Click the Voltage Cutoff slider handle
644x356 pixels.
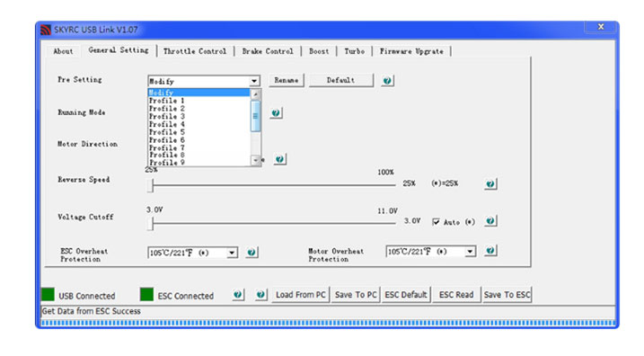click(x=151, y=224)
